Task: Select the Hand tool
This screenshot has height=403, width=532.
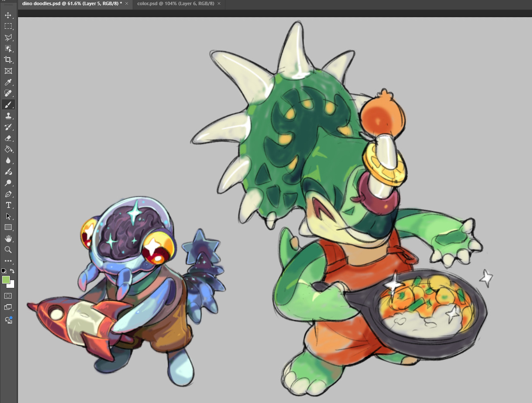Action: tap(8, 238)
